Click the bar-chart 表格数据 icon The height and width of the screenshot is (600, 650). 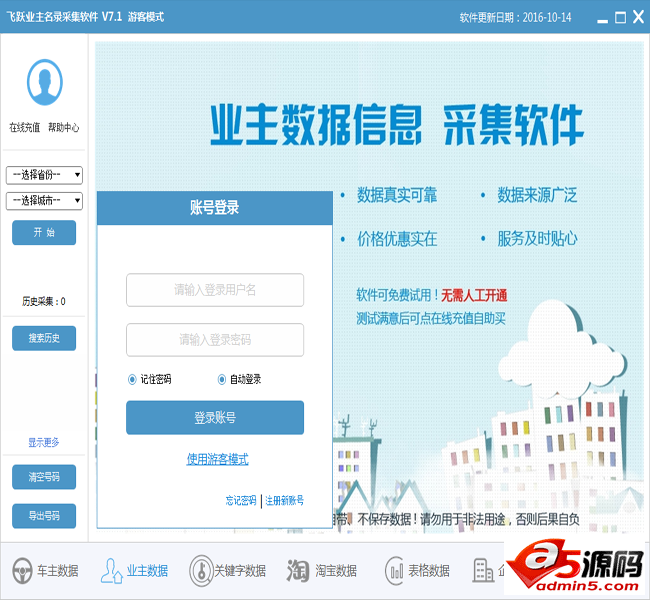394,571
